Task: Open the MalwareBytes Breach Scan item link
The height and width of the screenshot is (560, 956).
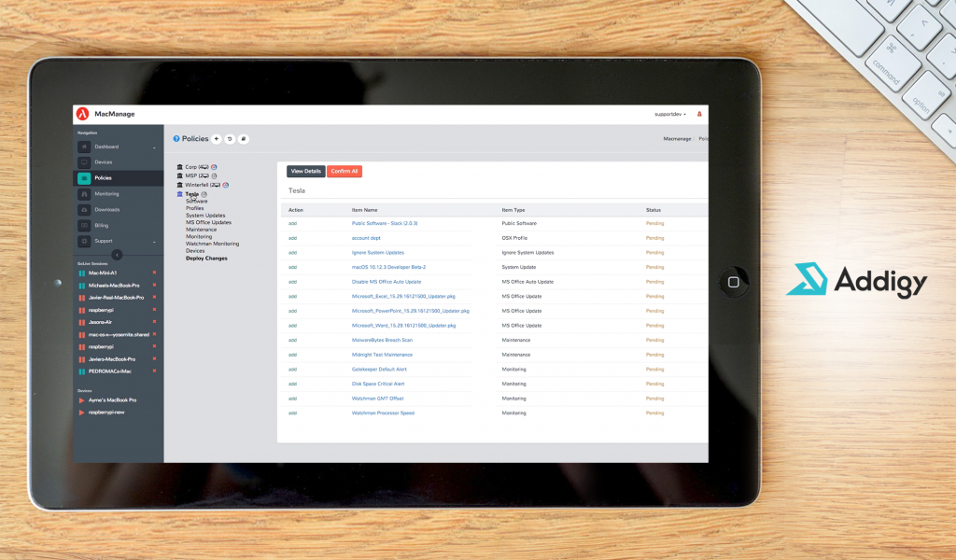Action: [x=382, y=340]
